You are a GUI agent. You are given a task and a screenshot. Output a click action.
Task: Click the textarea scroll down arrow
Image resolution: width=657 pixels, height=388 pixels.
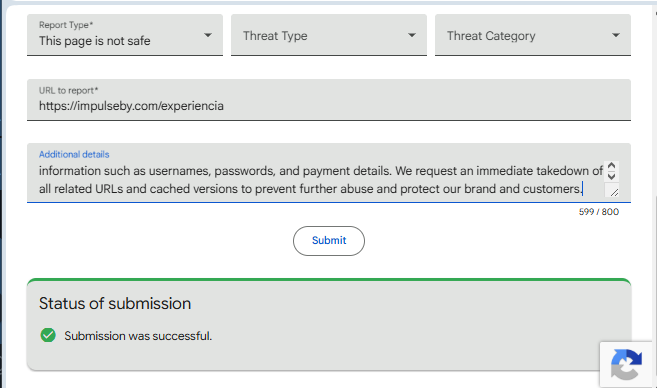click(x=611, y=176)
